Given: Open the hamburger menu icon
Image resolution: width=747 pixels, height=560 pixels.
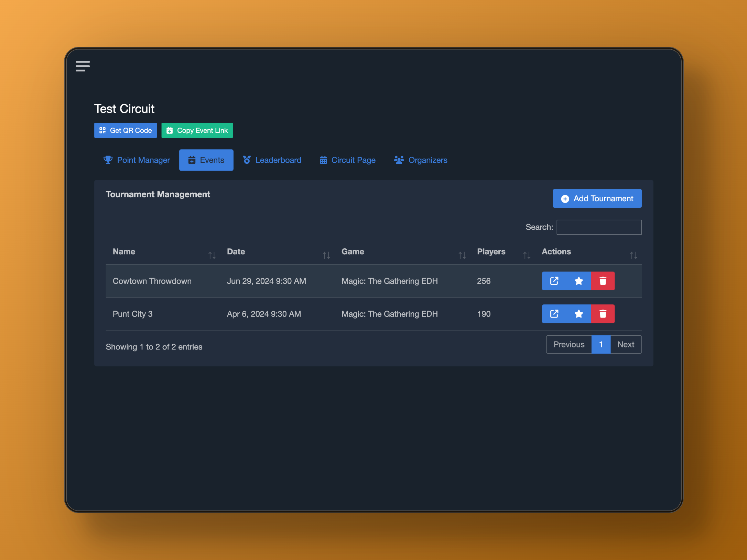Looking at the screenshot, I should pos(83,66).
